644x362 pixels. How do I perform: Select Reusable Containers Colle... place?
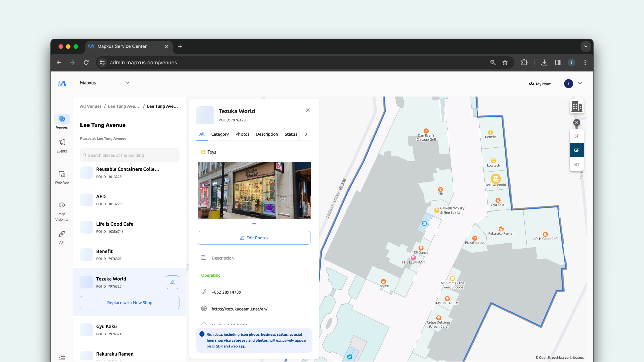(130, 172)
